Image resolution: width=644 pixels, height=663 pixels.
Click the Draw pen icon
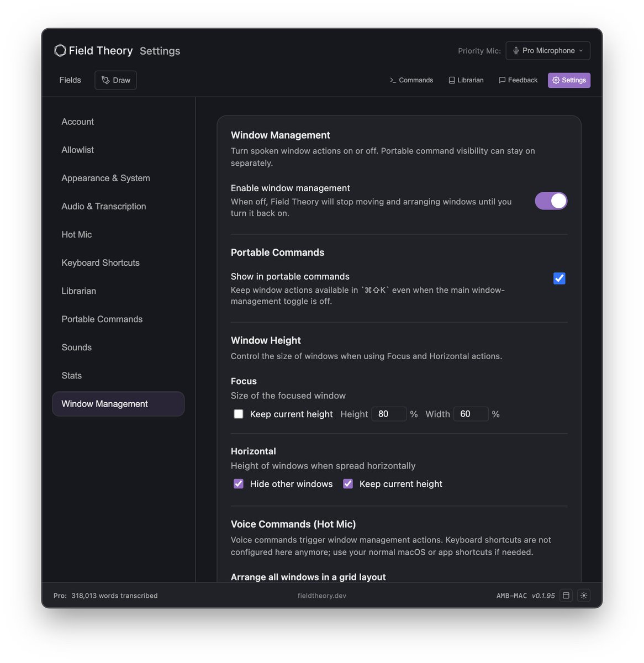click(105, 80)
